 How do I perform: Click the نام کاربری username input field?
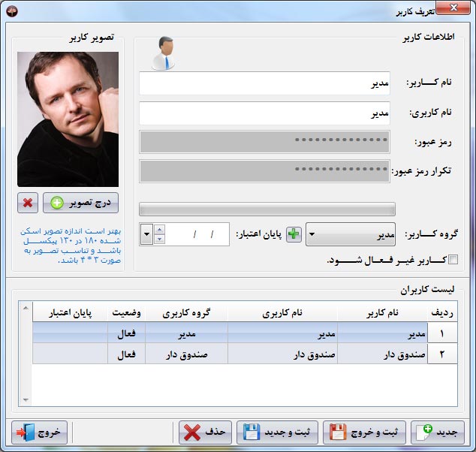[264, 113]
